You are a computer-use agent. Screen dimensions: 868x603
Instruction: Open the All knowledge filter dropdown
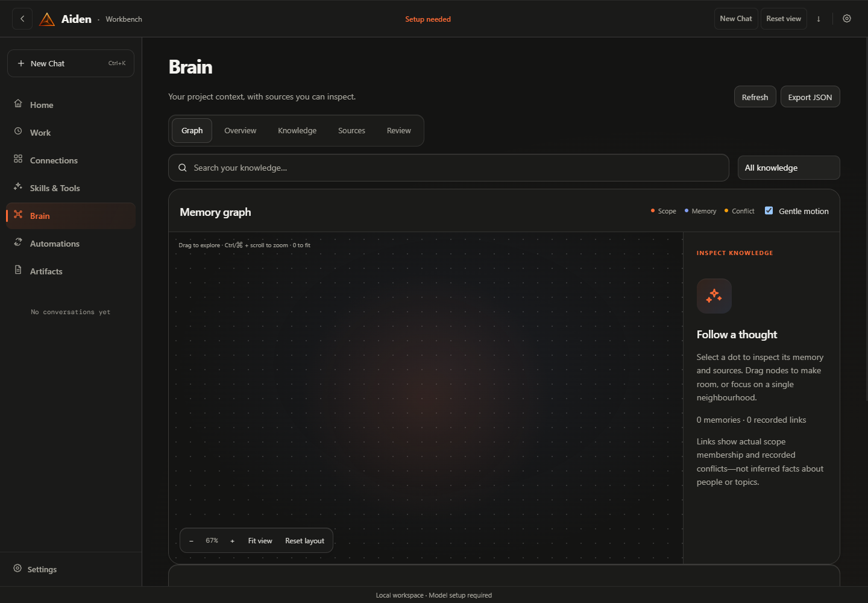(789, 168)
